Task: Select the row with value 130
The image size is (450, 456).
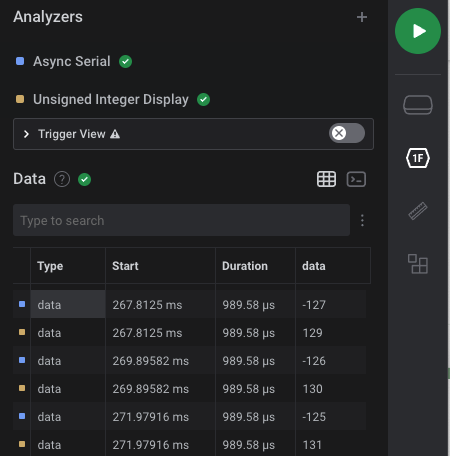Action: (190, 388)
